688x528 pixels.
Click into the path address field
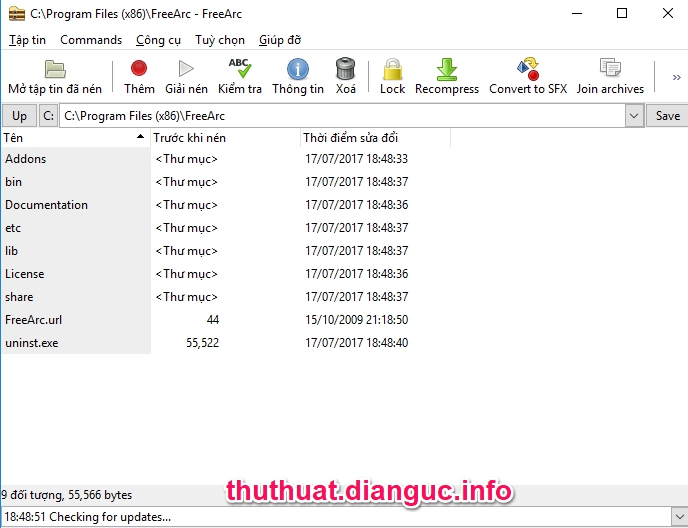(x=342, y=116)
